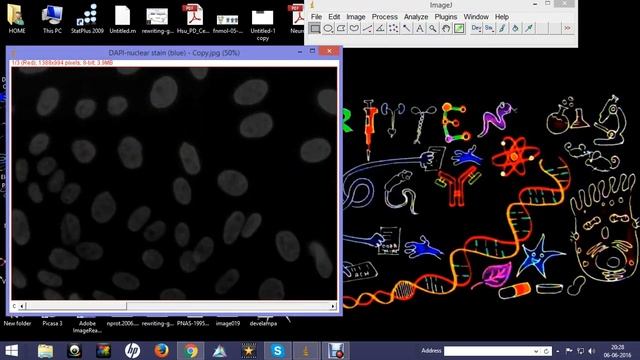Open File Explorer from the taskbar
640x360 pixels.
pos(45,351)
